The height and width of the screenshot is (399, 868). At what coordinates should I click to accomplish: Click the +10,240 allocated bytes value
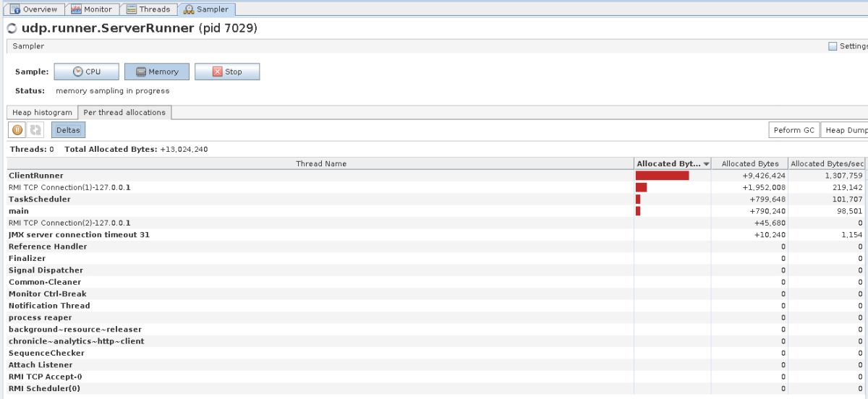pos(770,235)
